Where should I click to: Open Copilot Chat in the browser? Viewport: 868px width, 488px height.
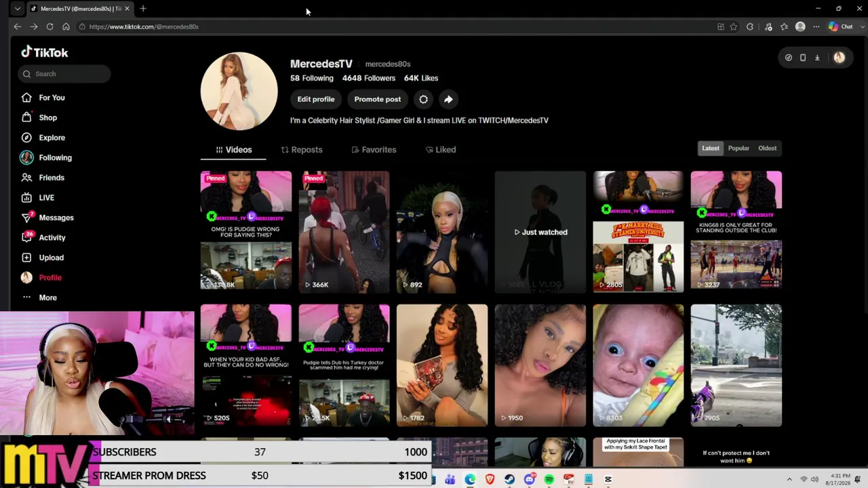(841, 26)
